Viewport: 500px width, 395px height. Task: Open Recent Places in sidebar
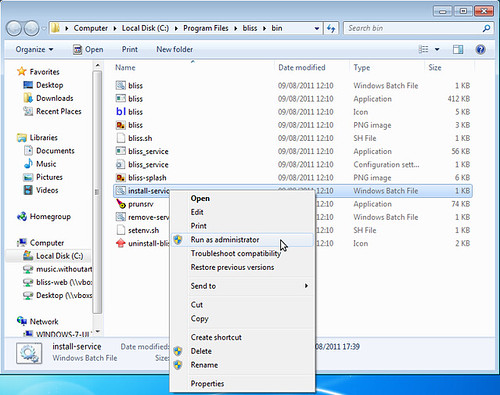53,111
